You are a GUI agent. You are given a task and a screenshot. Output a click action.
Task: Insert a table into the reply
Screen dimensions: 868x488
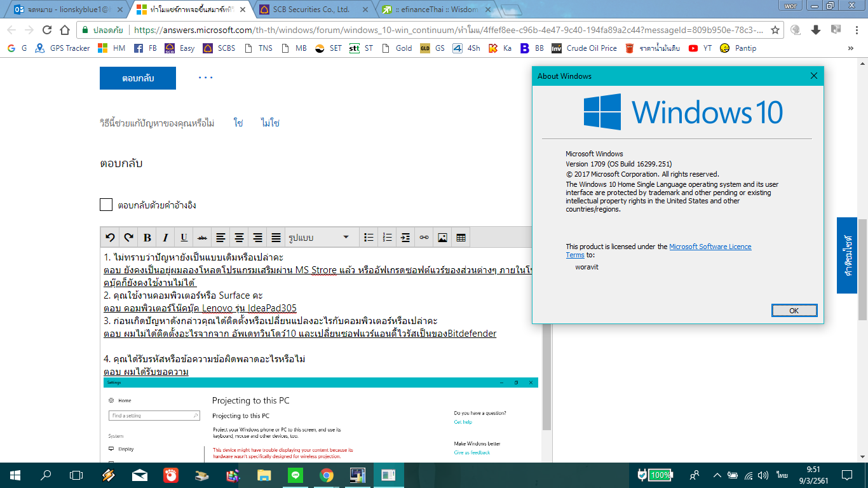click(x=461, y=238)
